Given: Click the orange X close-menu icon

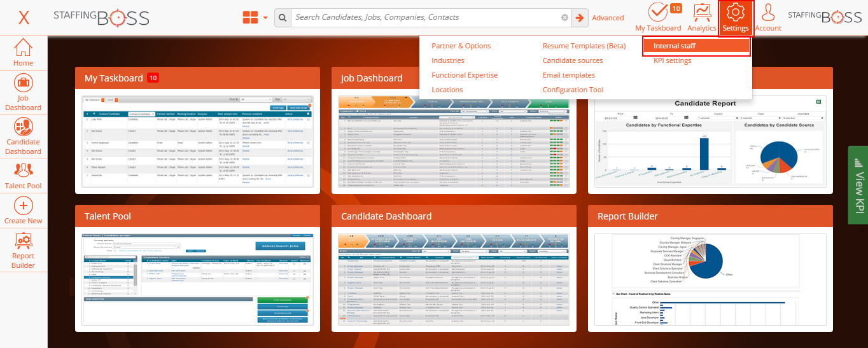Looking at the screenshot, I should pyautogui.click(x=24, y=18).
